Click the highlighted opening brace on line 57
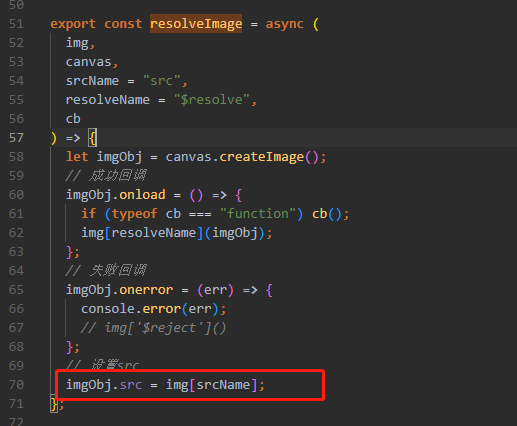The height and width of the screenshot is (426, 517). point(92,138)
